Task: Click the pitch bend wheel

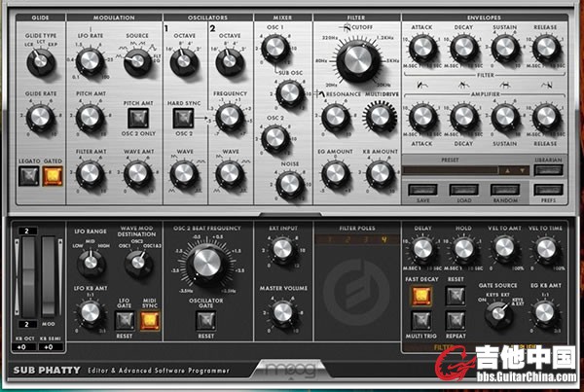Action: tap(28, 277)
